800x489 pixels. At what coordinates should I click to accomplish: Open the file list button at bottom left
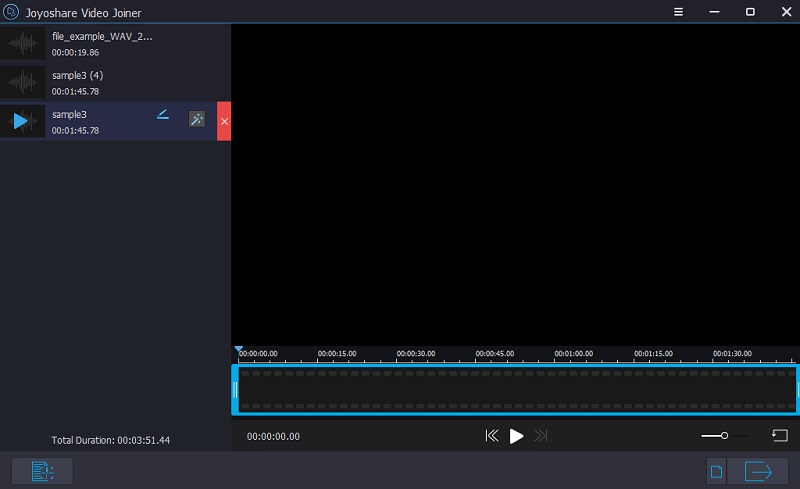point(42,471)
